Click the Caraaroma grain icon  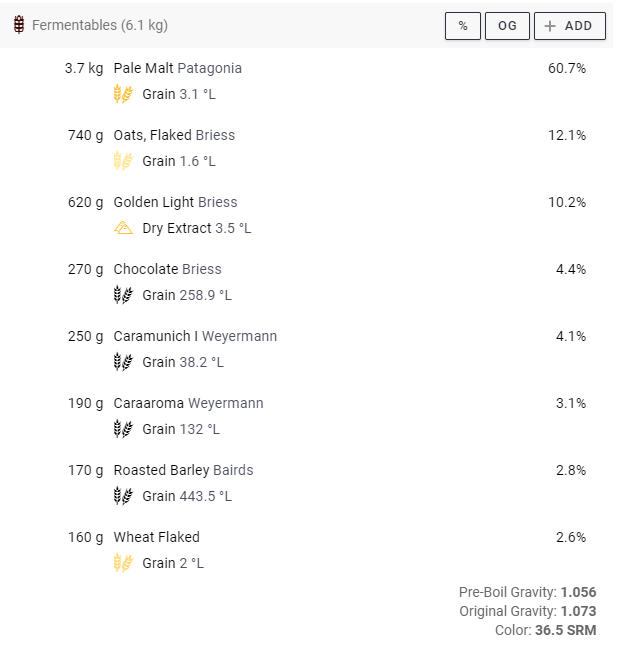pyautogui.click(x=123, y=429)
